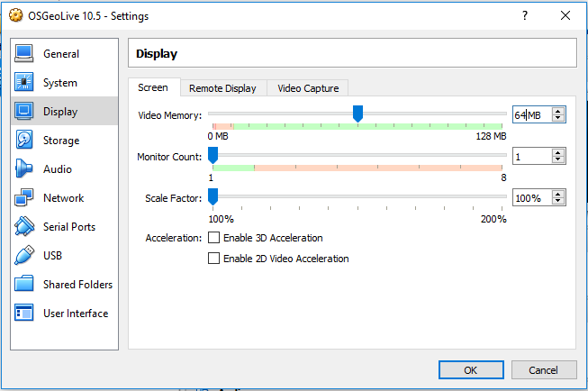Viewport: 588px width, 391px height.
Task: Select the Serial Ports connector icon
Action: pos(24,226)
